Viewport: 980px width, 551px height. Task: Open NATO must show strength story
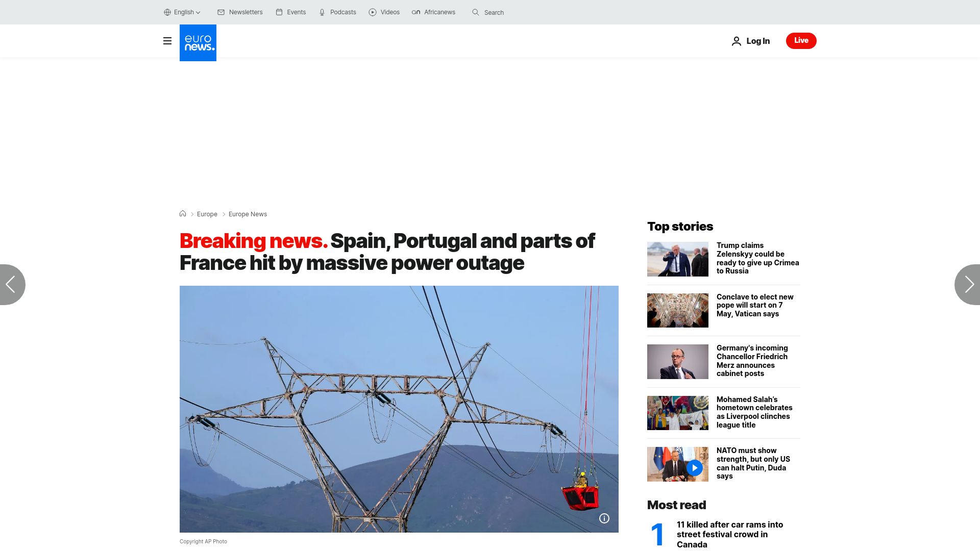[x=753, y=463]
